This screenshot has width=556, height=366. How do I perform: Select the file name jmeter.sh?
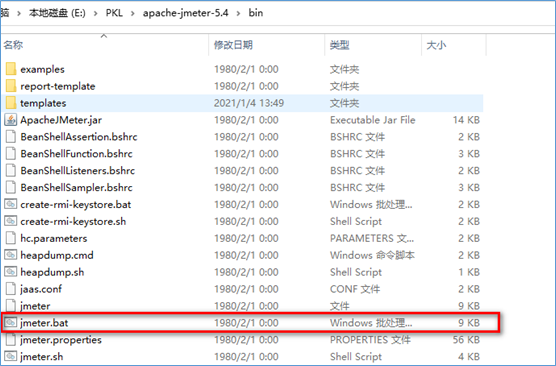click(x=41, y=356)
